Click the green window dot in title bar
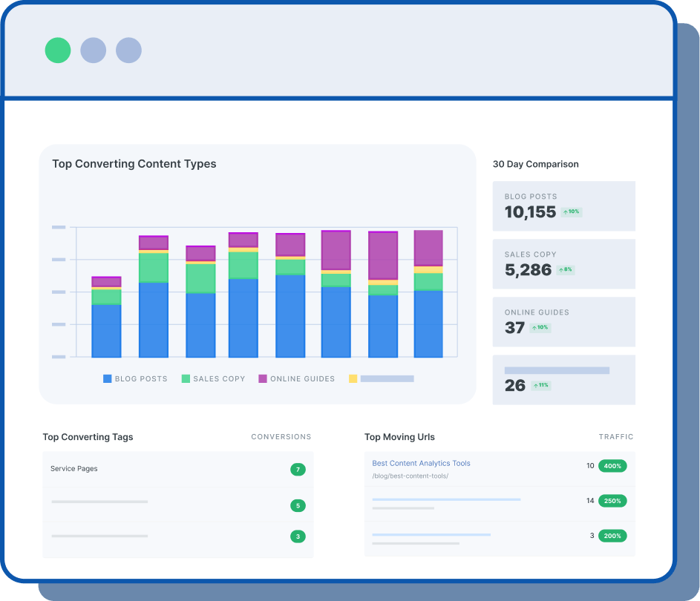 (x=58, y=50)
